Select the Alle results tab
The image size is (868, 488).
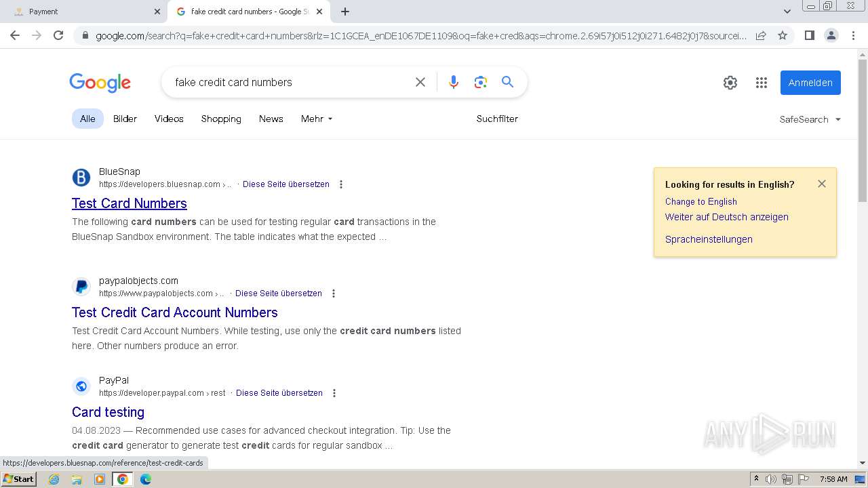pos(87,119)
